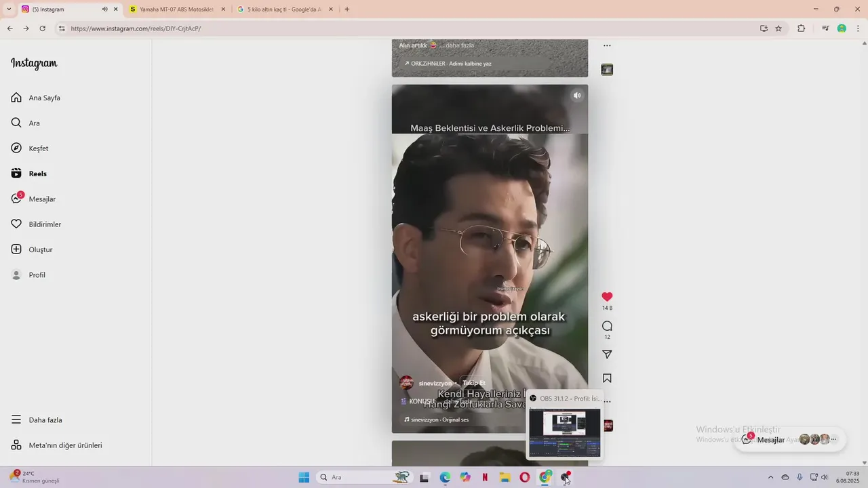Click the address bar URL
The image size is (868, 488).
(136, 28)
